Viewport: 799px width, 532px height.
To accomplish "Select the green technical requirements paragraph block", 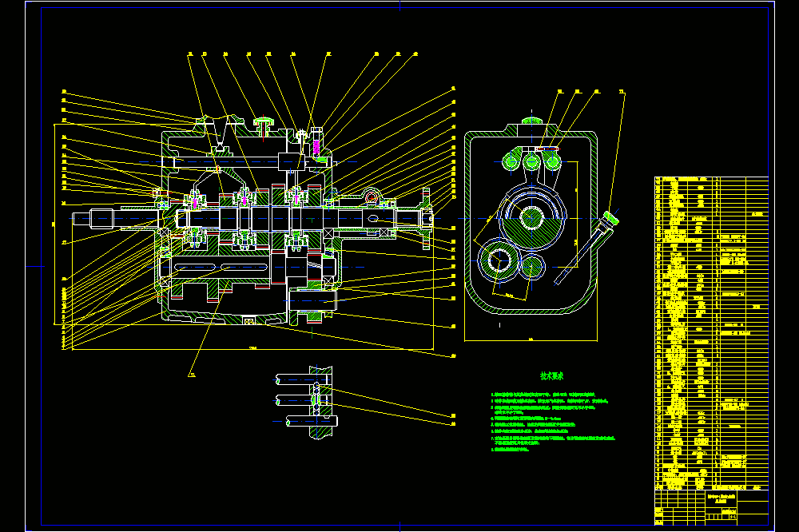I will pos(554,422).
